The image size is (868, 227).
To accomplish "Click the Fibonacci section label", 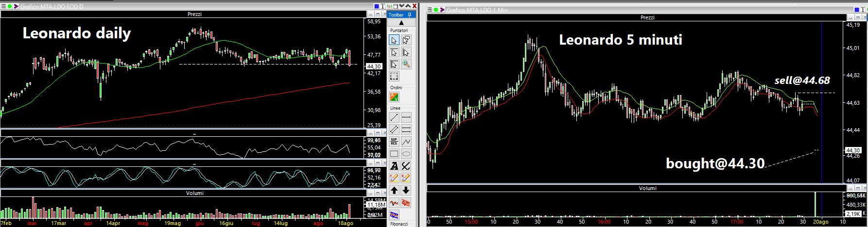I will coord(399,224).
